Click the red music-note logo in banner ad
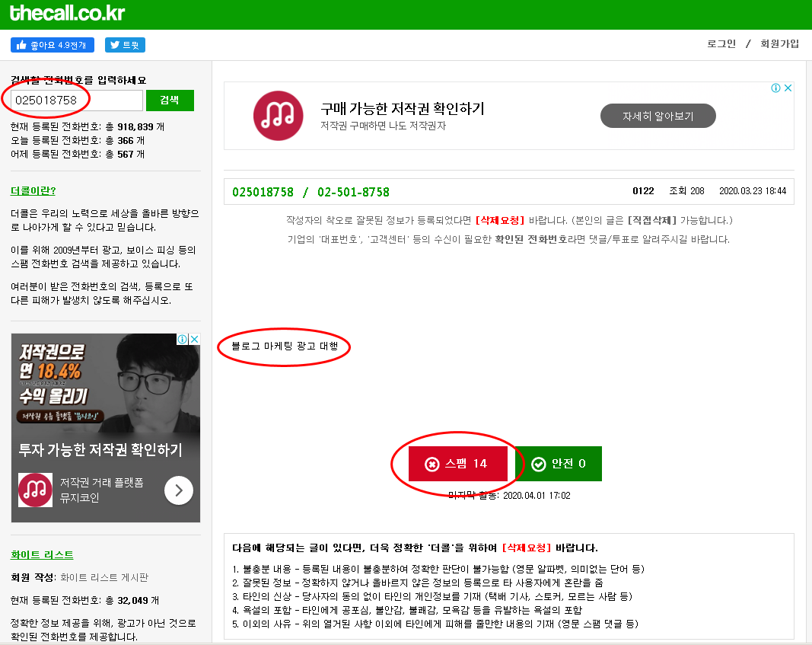This screenshot has width=812, height=645. coord(278,116)
